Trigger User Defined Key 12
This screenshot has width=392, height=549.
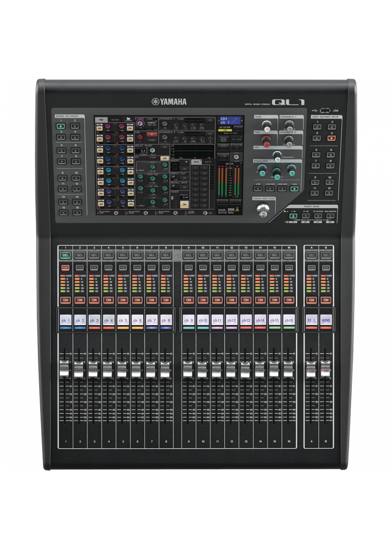coord(329,193)
